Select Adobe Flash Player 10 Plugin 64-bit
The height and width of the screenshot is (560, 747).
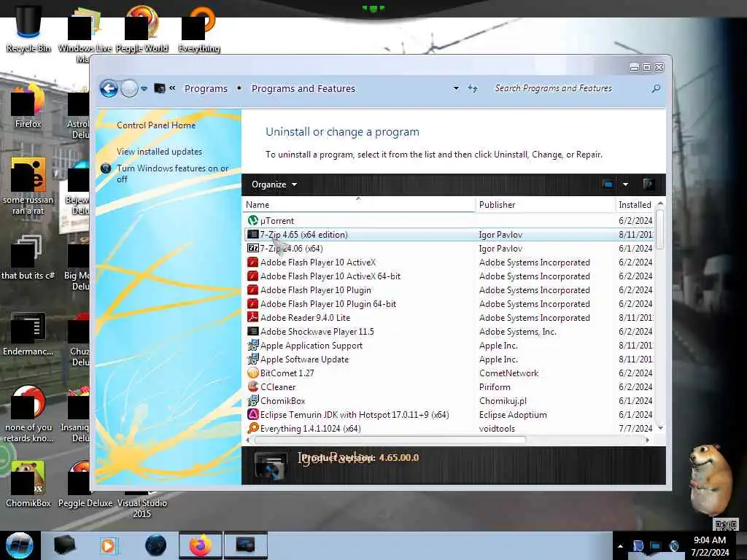(449, 304)
